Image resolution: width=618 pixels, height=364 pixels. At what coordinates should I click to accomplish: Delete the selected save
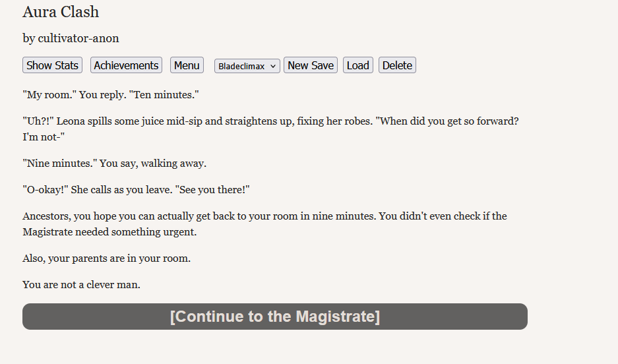pos(397,65)
